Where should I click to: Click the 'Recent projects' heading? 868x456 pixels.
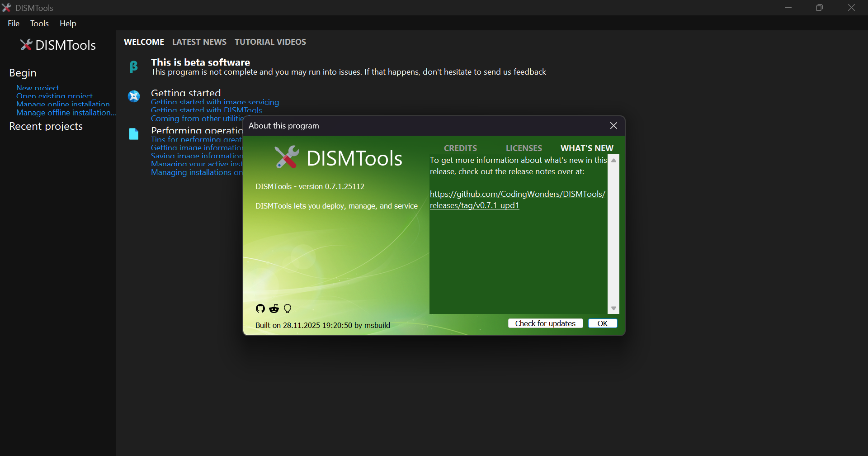pos(46,126)
